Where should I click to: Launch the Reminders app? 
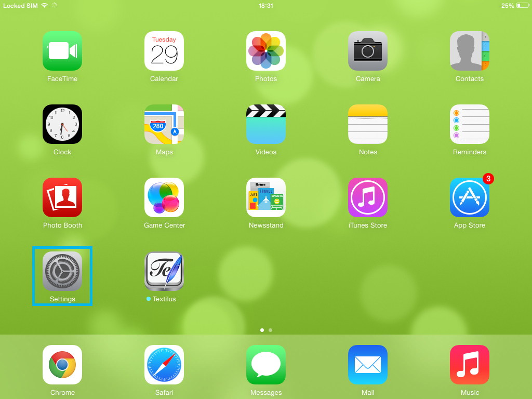tap(470, 124)
